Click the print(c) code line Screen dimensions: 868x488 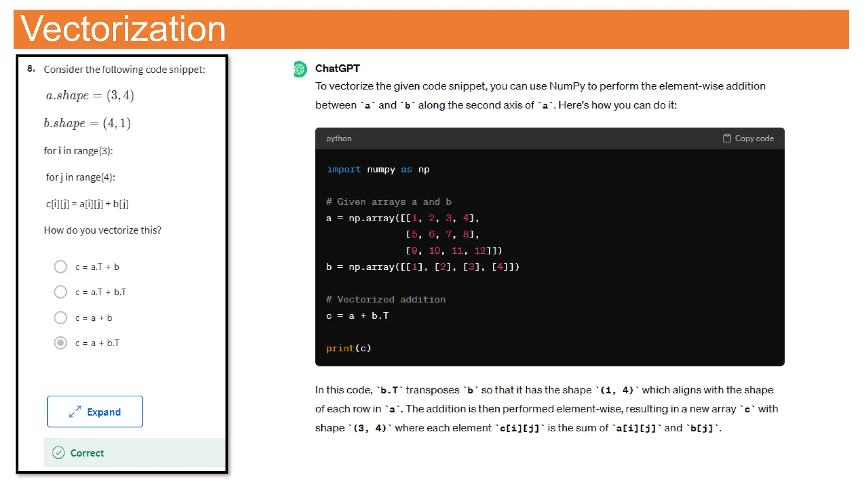[348, 348]
